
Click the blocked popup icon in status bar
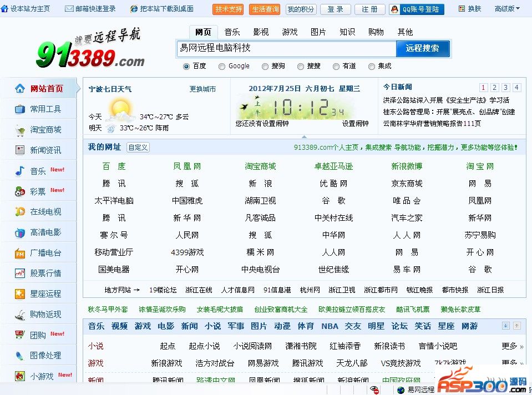click(374, 389)
